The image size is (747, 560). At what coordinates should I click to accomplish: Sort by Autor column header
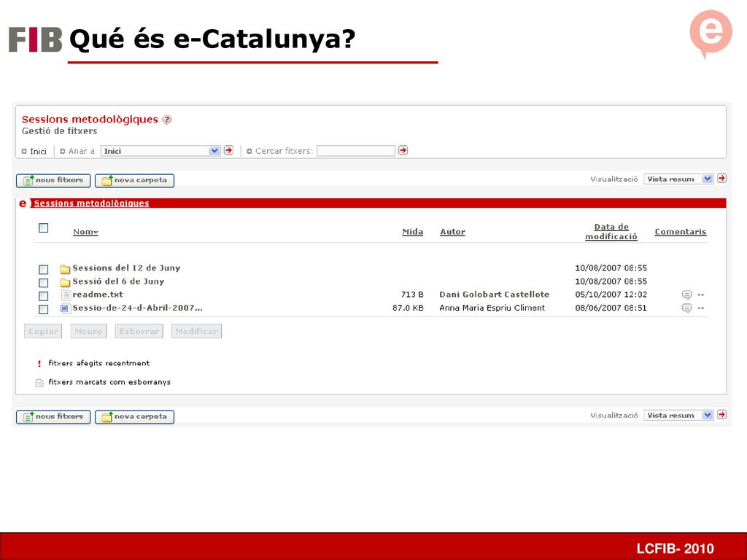(452, 232)
